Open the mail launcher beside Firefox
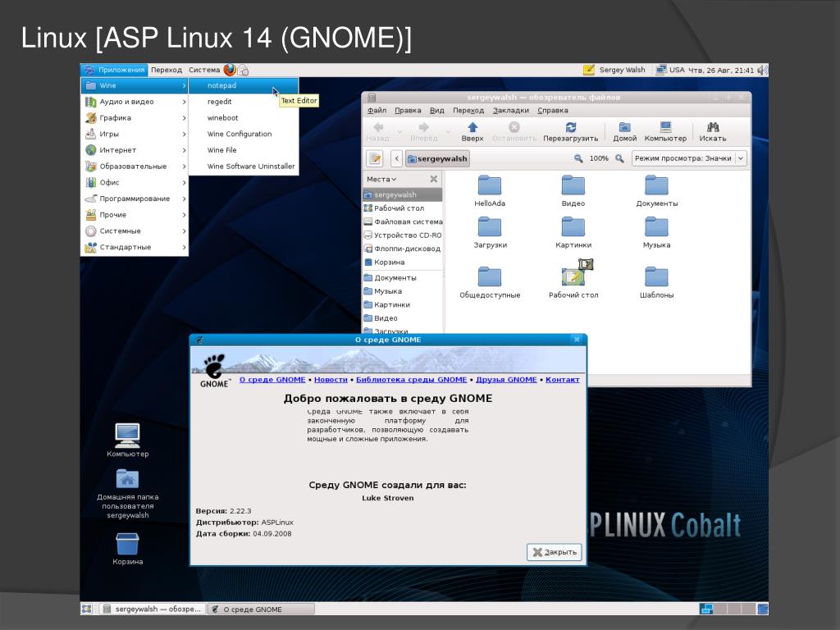 click(x=243, y=71)
